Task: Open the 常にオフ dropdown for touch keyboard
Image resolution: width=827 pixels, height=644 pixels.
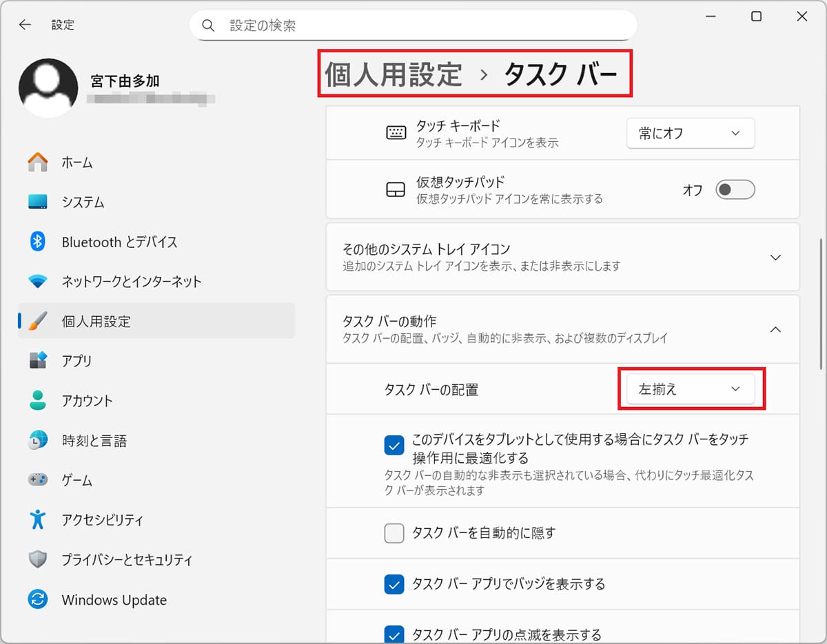Action: click(690, 133)
